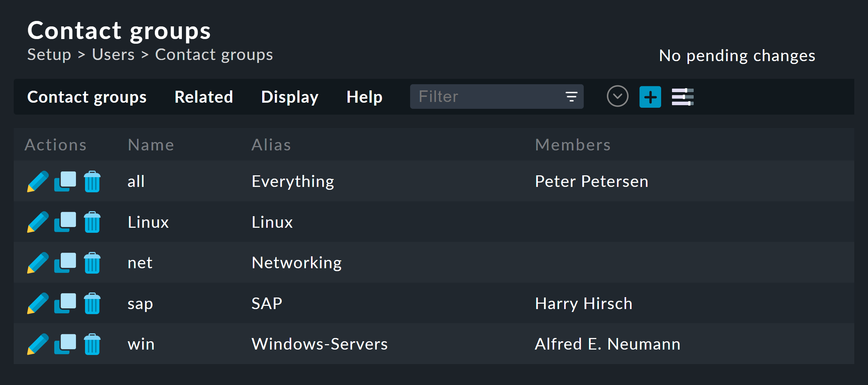Click the 'Contact groups' page title
868x385 pixels.
pos(119,31)
